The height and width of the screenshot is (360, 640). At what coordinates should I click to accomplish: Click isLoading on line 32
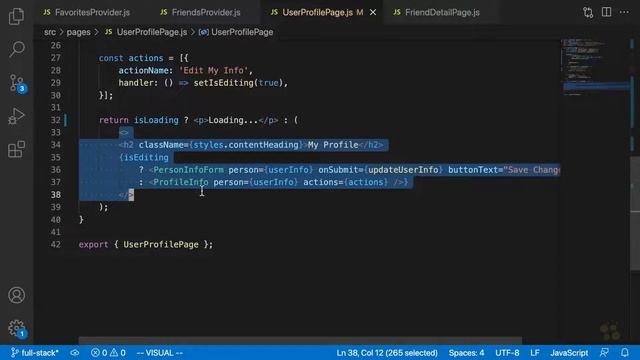pos(156,120)
